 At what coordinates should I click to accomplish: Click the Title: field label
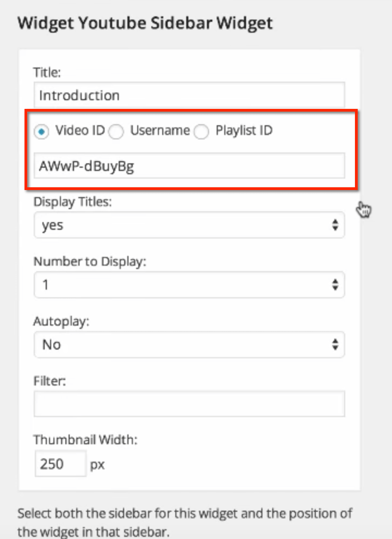click(x=47, y=72)
